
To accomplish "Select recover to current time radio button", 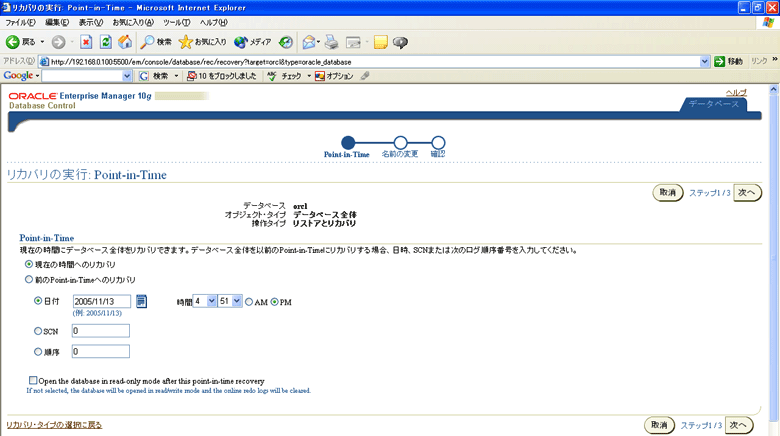I will 29,264.
